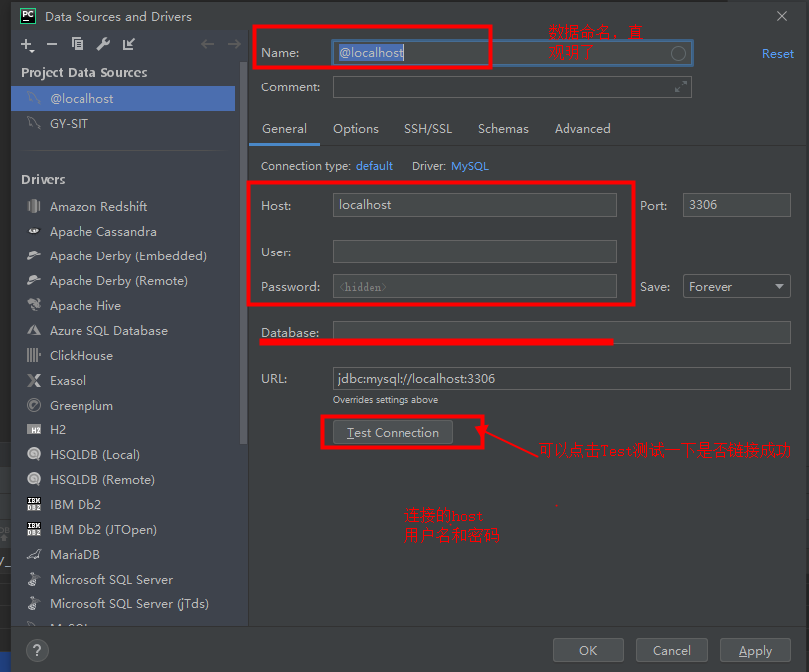Click the remove data source minus icon
Image resolution: width=809 pixels, height=672 pixels.
pyautogui.click(x=50, y=46)
